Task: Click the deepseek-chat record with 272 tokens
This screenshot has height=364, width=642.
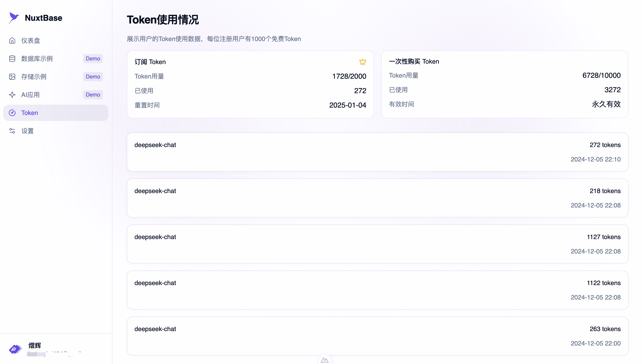Action: coord(377,152)
